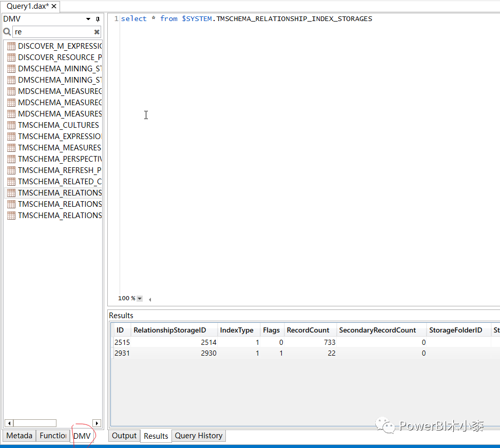The width and height of the screenshot is (500, 448).
Task: Open the 100 % zoom dropdown
Action: tap(140, 299)
